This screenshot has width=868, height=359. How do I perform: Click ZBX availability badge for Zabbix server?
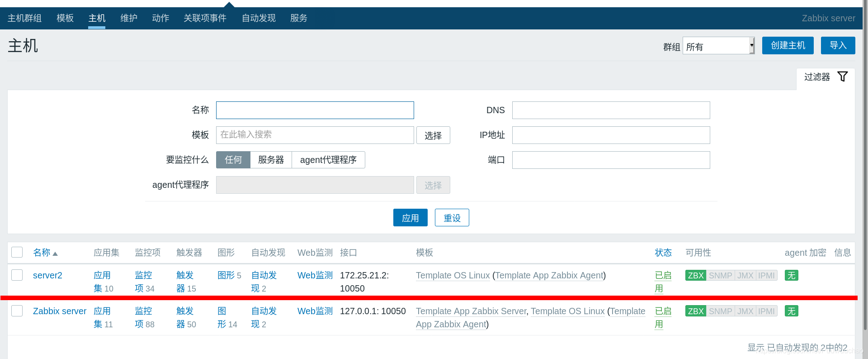point(696,311)
